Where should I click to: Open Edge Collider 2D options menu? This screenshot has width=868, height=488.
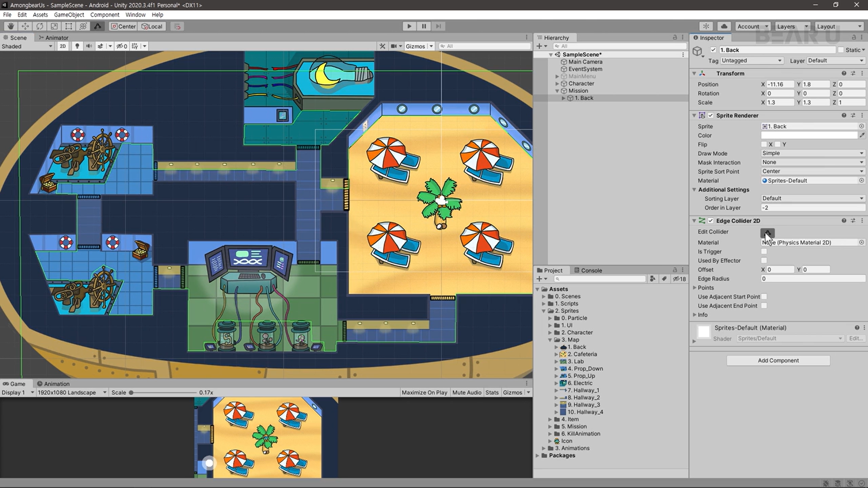coord(862,221)
